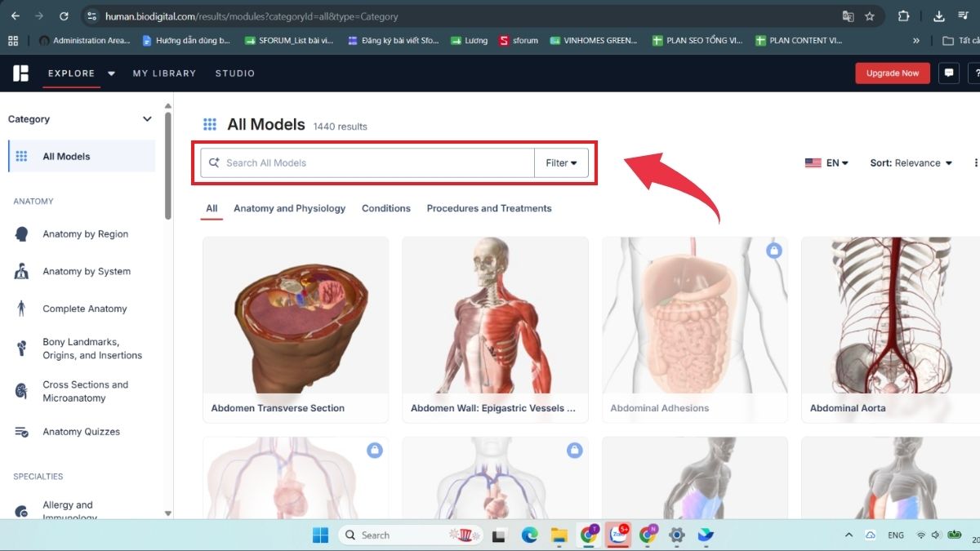
Task: Click the All Models grid icon in sidebar
Action: point(22,156)
